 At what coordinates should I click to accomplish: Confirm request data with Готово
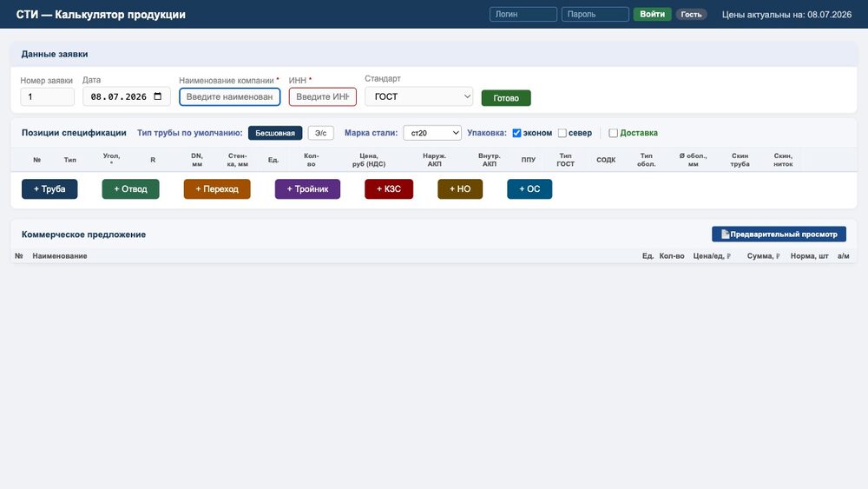pyautogui.click(x=506, y=98)
